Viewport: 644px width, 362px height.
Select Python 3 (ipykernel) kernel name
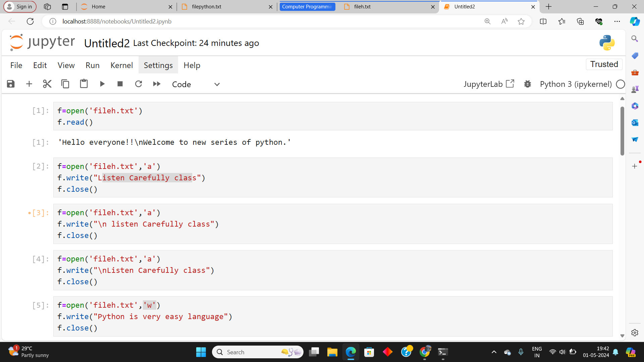click(576, 84)
